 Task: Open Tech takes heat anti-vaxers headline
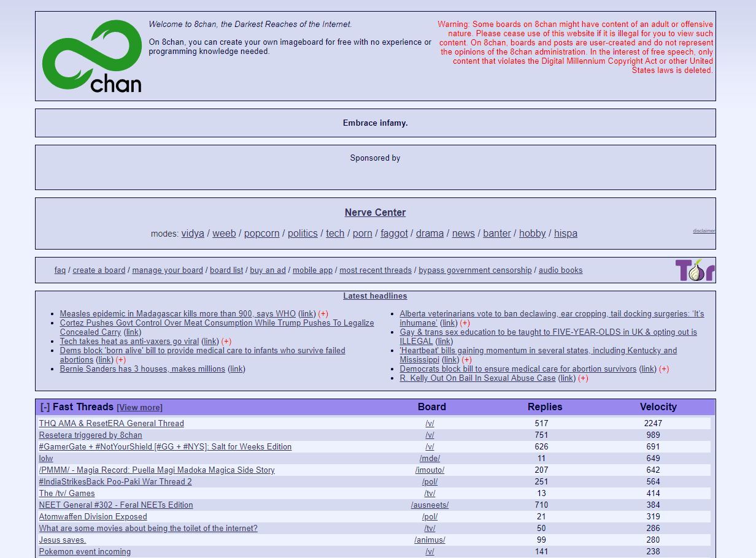129,342
